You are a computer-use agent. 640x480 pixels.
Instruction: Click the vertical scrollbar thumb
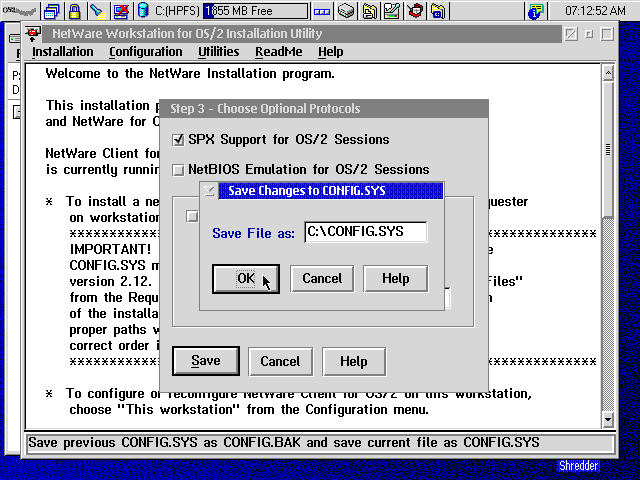pos(608,150)
